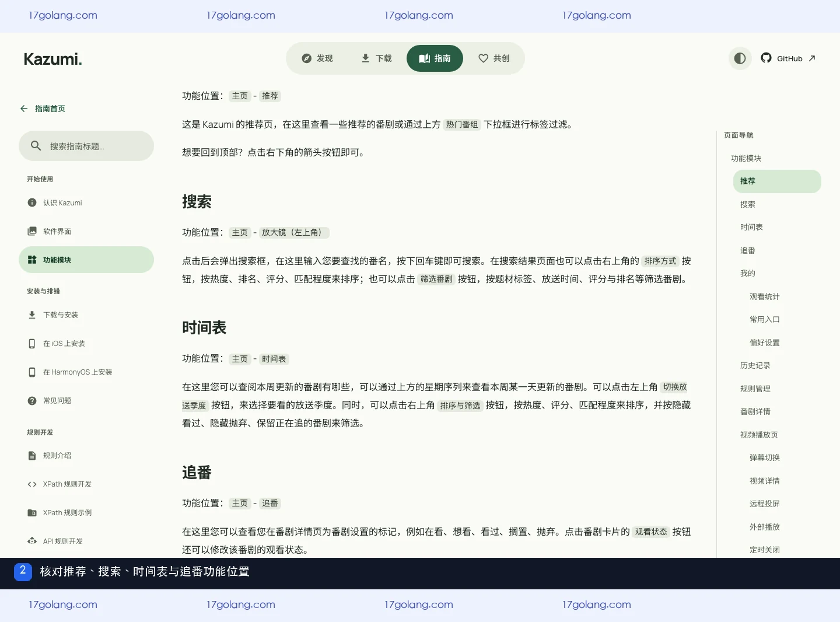Viewport: 840px width, 622px height.
Task: Click the code brackets icon beside XPath 规则开发
Action: coord(32,484)
